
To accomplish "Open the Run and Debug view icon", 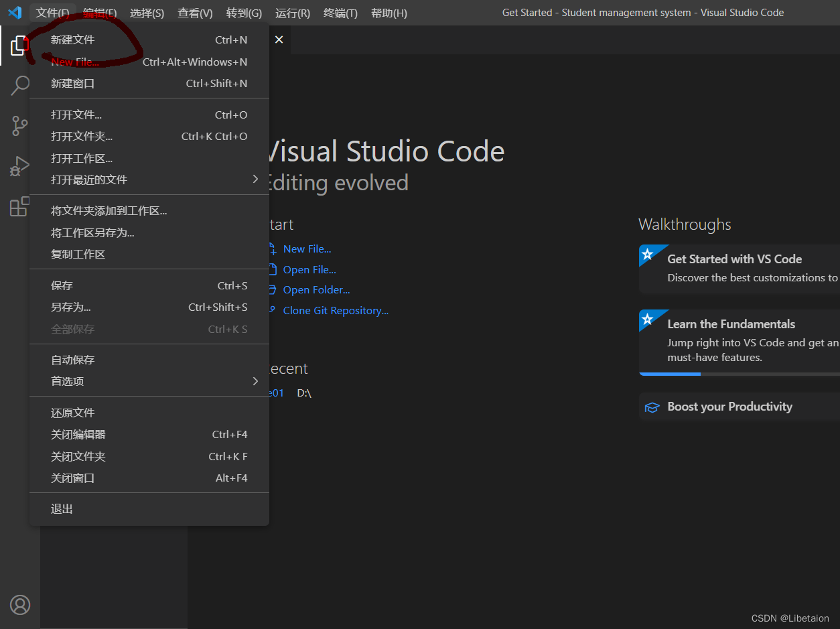I will tap(19, 166).
